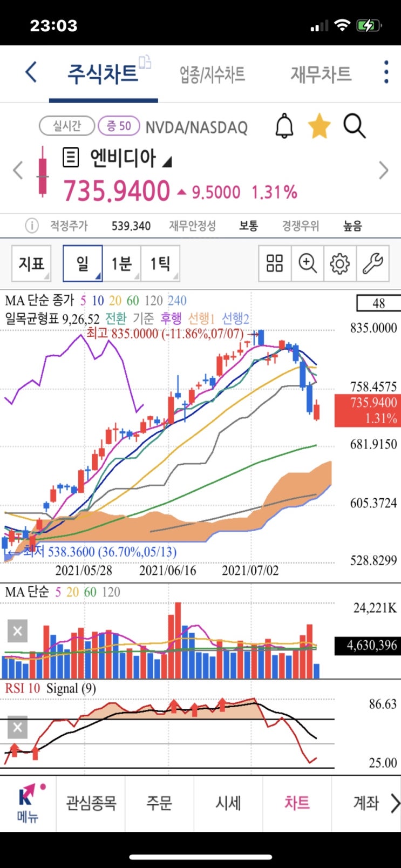Expand more bottom menu items with right arrow
Screen dimensions: 401x868
pyautogui.click(x=395, y=803)
